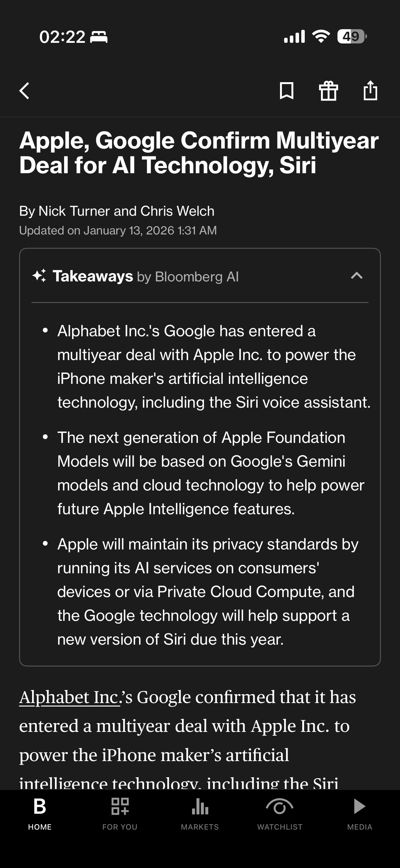400x868 pixels.
Task: Open the gift article option
Action: click(x=329, y=90)
